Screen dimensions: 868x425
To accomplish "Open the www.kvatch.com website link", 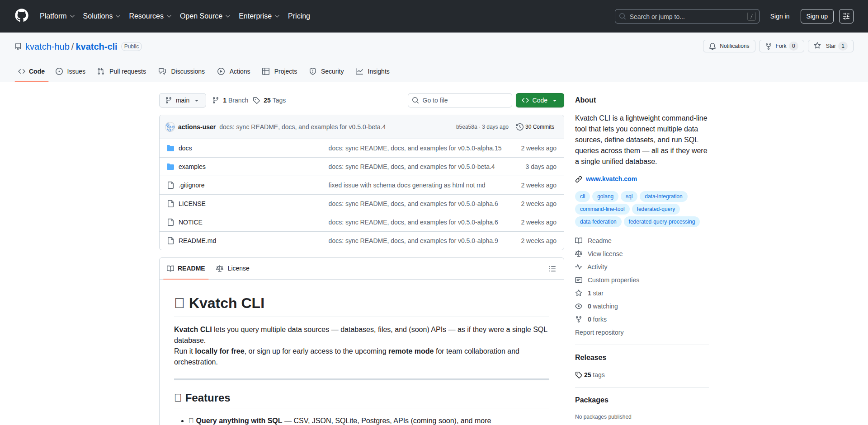I will [x=611, y=179].
